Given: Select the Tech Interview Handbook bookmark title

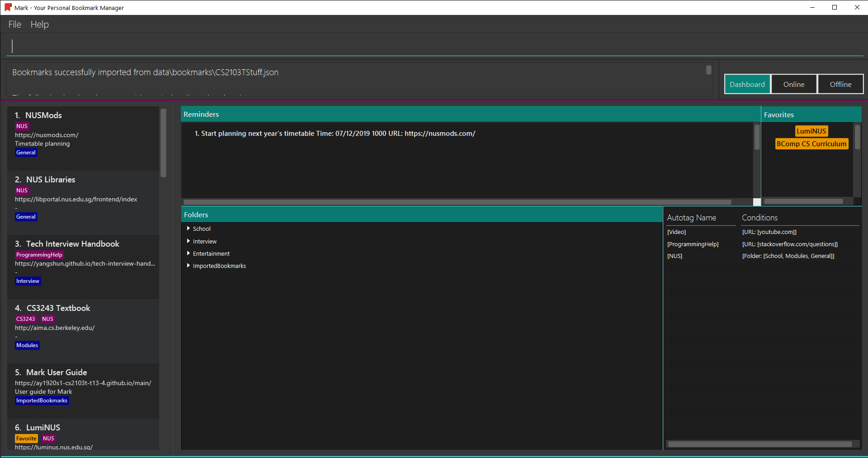Looking at the screenshot, I should click(x=72, y=243).
